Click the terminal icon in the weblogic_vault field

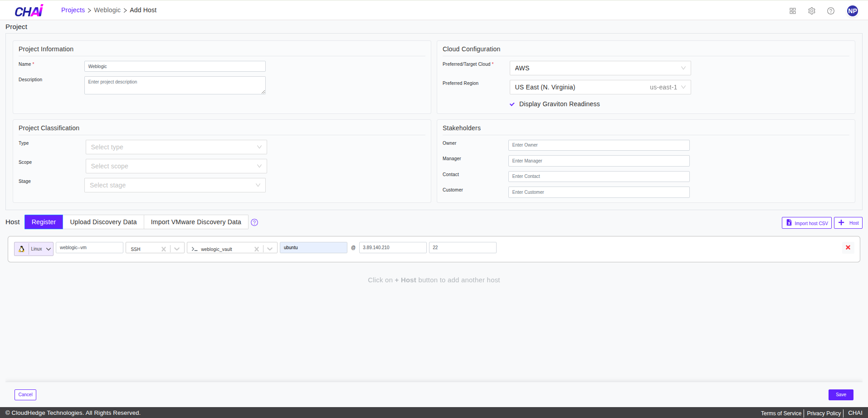pyautogui.click(x=194, y=249)
